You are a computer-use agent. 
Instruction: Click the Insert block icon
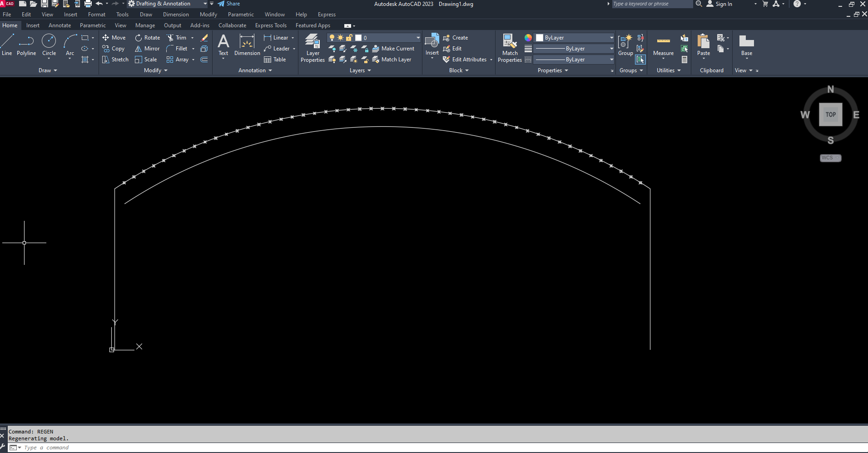point(432,41)
